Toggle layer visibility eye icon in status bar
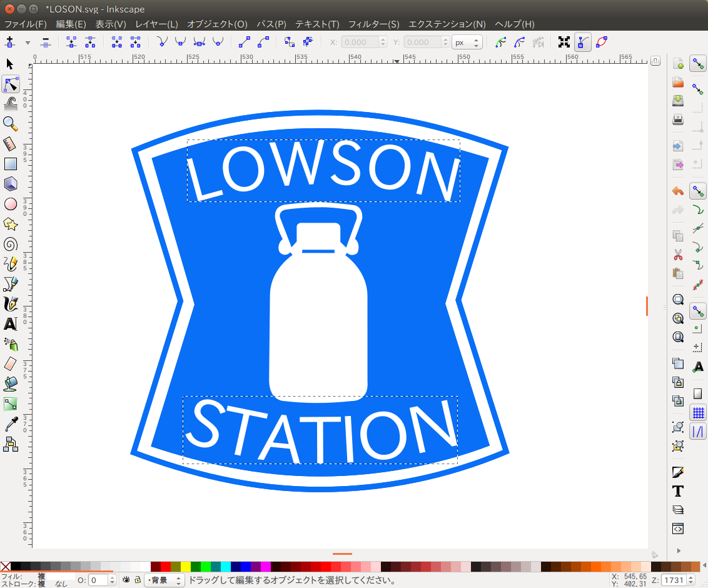The image size is (708, 588). tap(126, 580)
